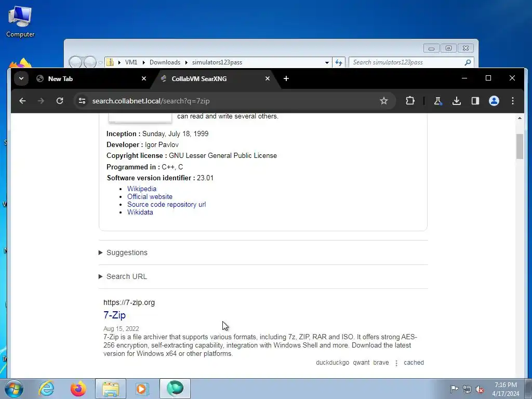Open the Wikidata link
The height and width of the screenshot is (399, 532).
click(x=140, y=212)
